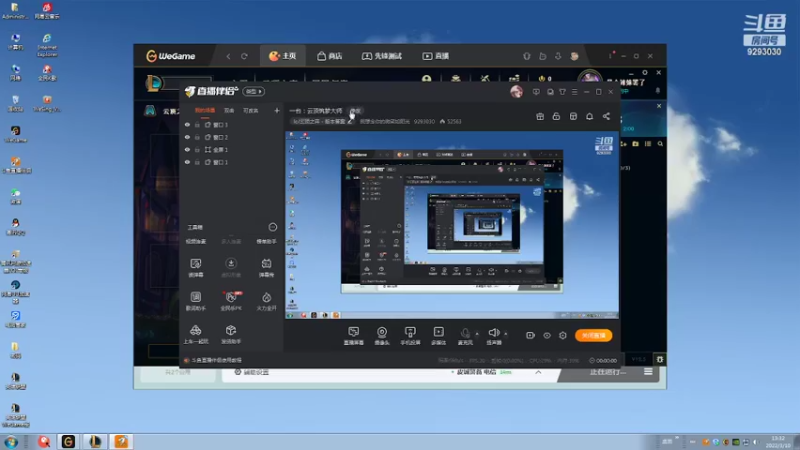Open the mode pill beside 直播伴侣 logo
Screen dimensions: 800x450
point(254,91)
